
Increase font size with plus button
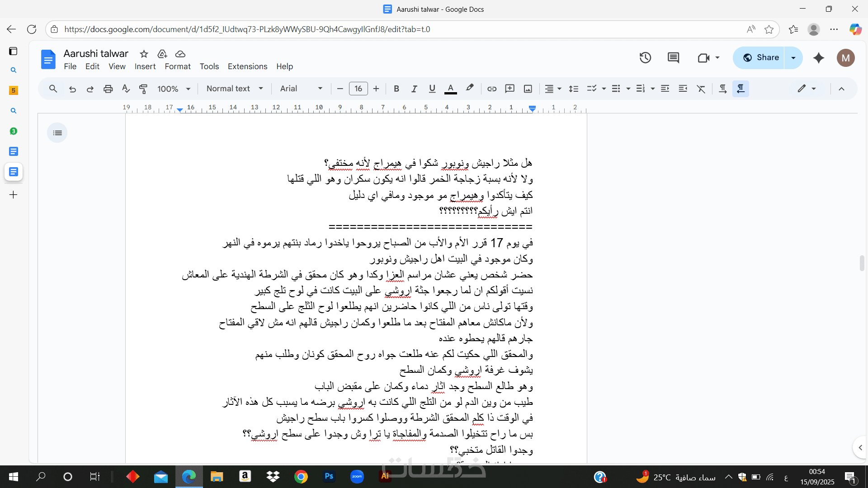pyautogui.click(x=376, y=89)
